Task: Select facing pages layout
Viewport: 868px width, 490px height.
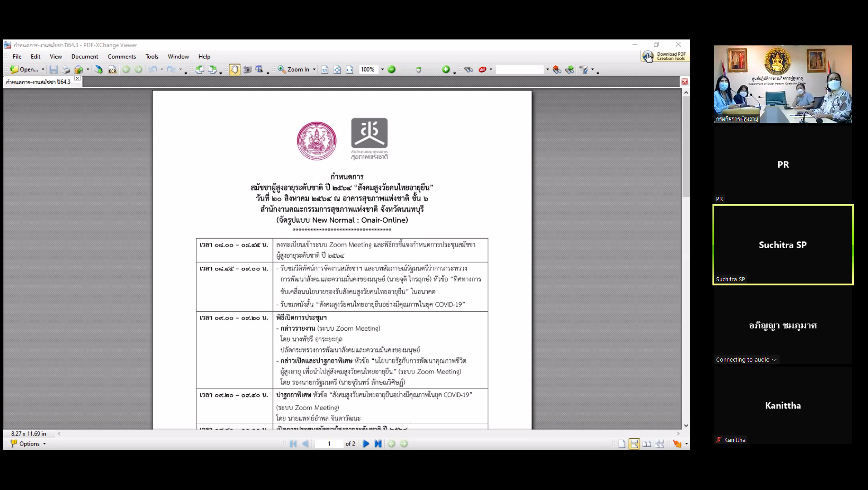Action: (647, 444)
